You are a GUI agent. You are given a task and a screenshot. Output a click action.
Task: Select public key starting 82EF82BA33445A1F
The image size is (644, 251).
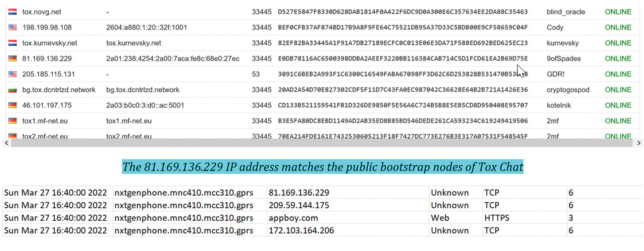[x=403, y=43]
